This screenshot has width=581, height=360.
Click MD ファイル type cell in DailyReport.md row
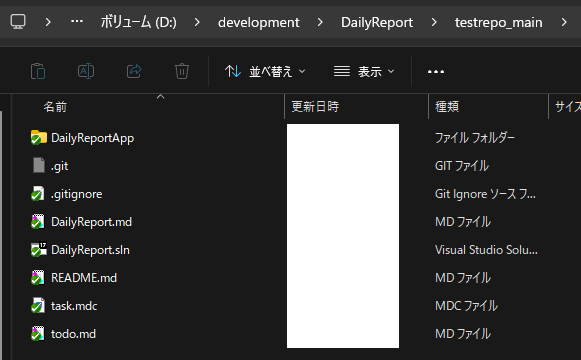[x=463, y=221]
